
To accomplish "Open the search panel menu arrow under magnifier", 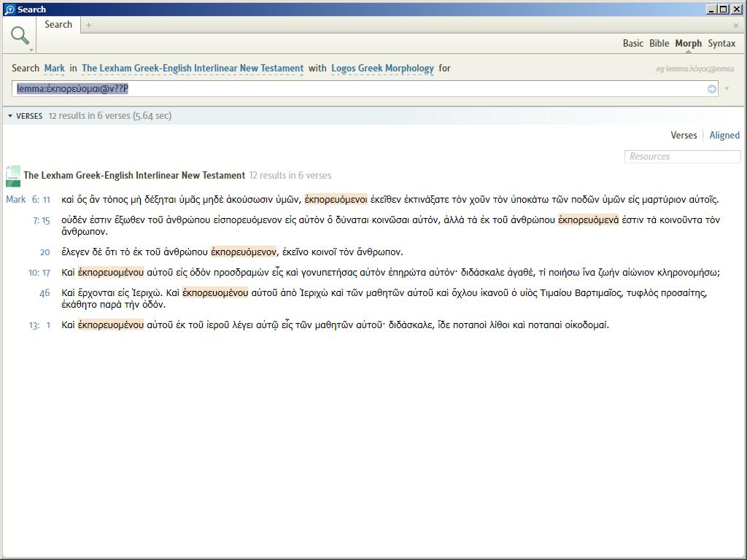I will click(x=31, y=50).
